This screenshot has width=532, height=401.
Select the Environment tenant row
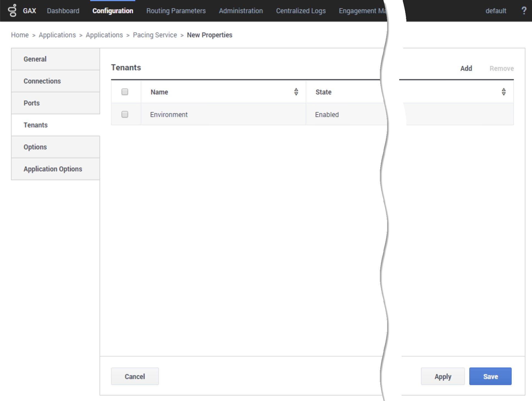(x=169, y=115)
